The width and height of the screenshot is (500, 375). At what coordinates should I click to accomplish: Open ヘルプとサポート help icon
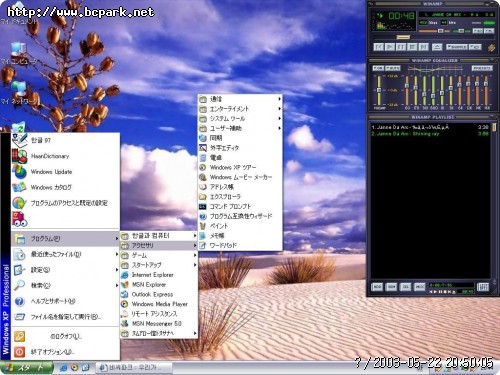point(20,301)
